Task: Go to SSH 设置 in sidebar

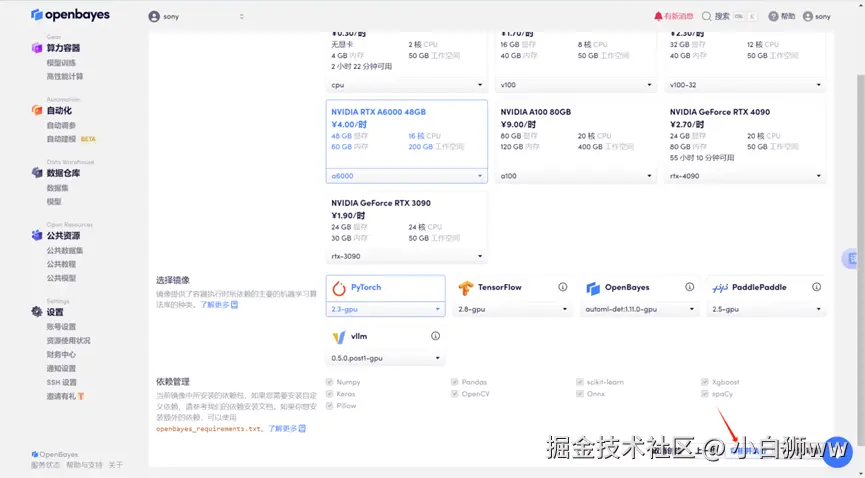Action: tap(61, 383)
